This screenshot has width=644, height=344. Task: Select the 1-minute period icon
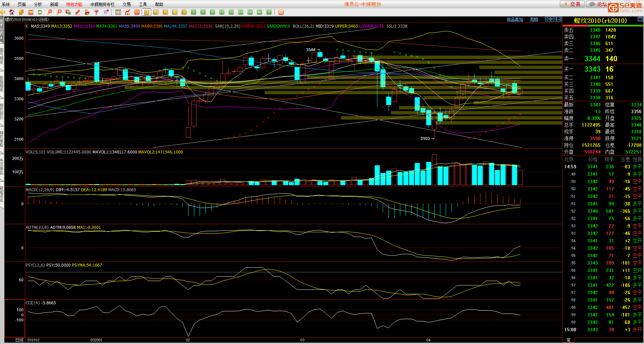(x=194, y=12)
